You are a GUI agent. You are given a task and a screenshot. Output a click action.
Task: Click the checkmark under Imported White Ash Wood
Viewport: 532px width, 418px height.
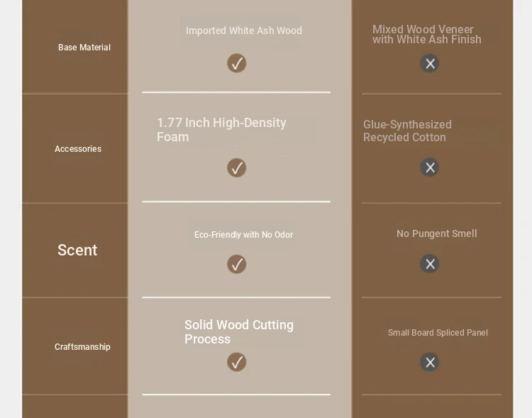click(236, 63)
